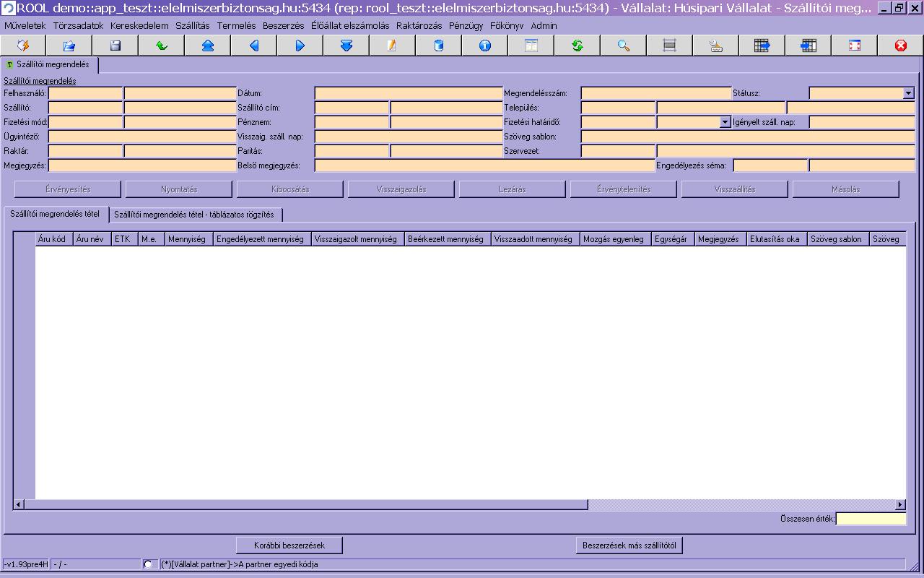This screenshot has width=924, height=578.
Task: Click the red X toolbar icon
Action: 900,46
